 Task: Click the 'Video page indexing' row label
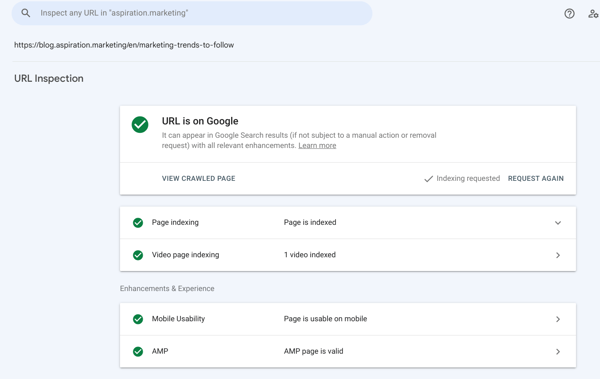tap(185, 255)
